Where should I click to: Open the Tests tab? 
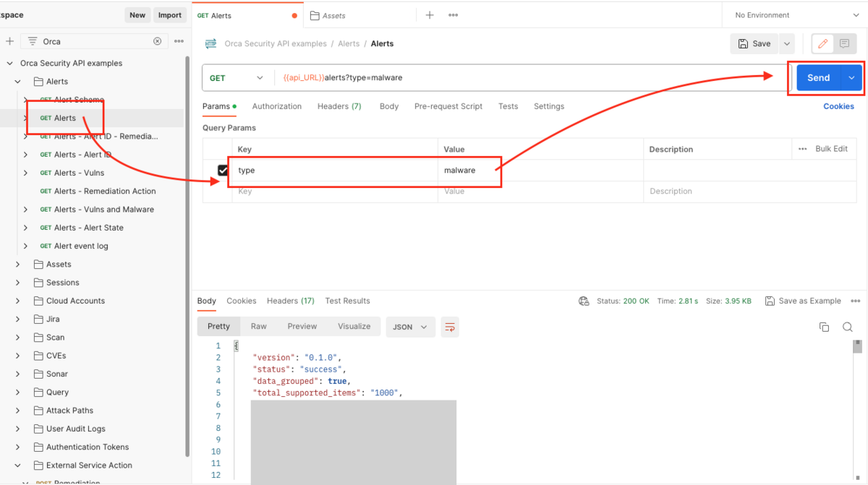[x=509, y=106]
